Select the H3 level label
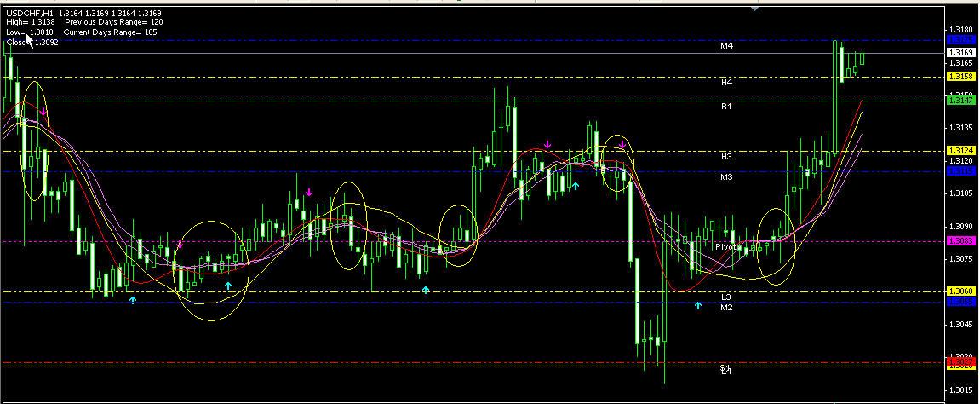 pos(725,157)
